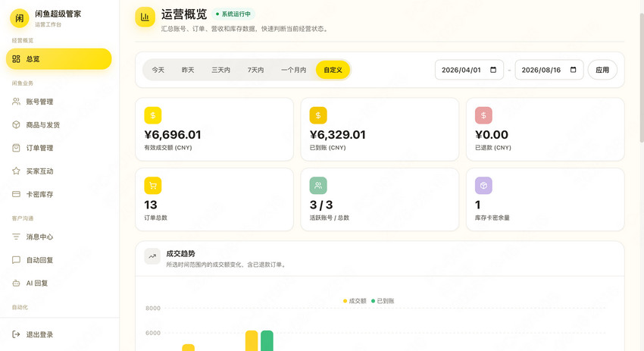Open 卡密库存 section
644x351 pixels.
click(59, 194)
